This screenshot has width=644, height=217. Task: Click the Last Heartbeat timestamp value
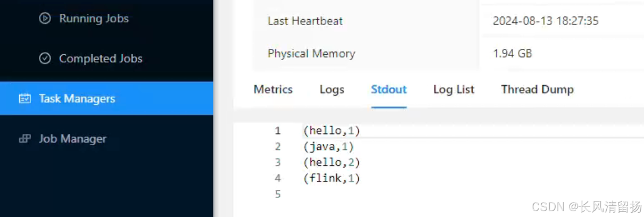click(546, 21)
